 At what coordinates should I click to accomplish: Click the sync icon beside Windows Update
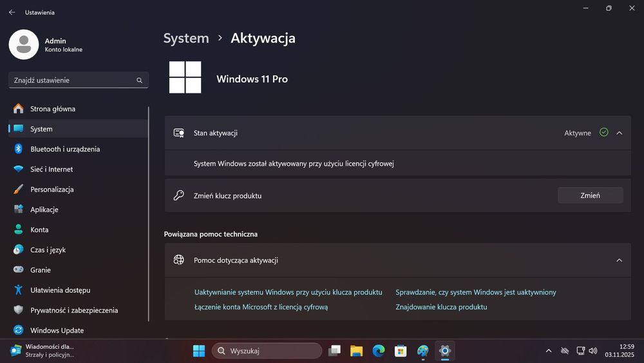point(19,329)
